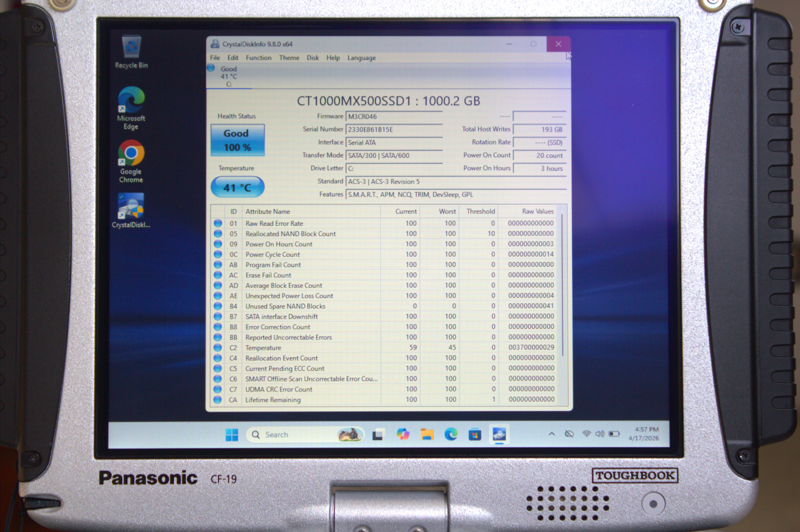Viewport: 800px width, 532px height.
Task: Select the Current Pending ECC Count row
Action: click(x=384, y=369)
